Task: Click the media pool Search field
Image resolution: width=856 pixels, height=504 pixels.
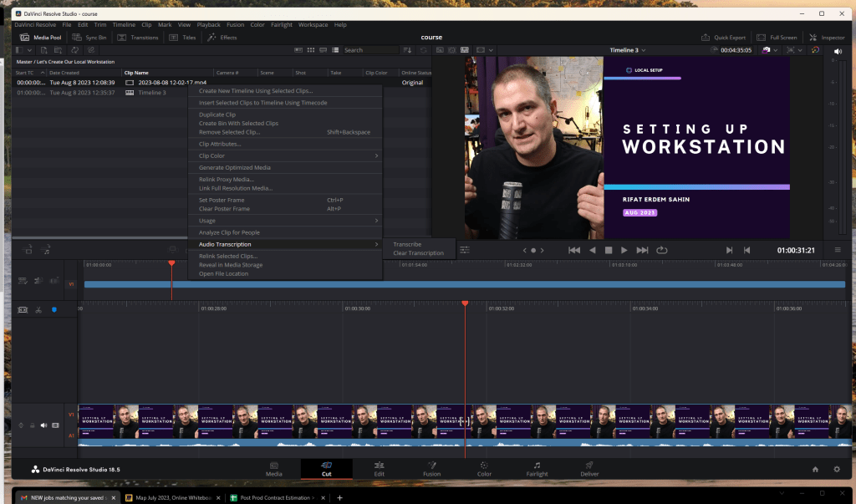Action: click(x=369, y=49)
